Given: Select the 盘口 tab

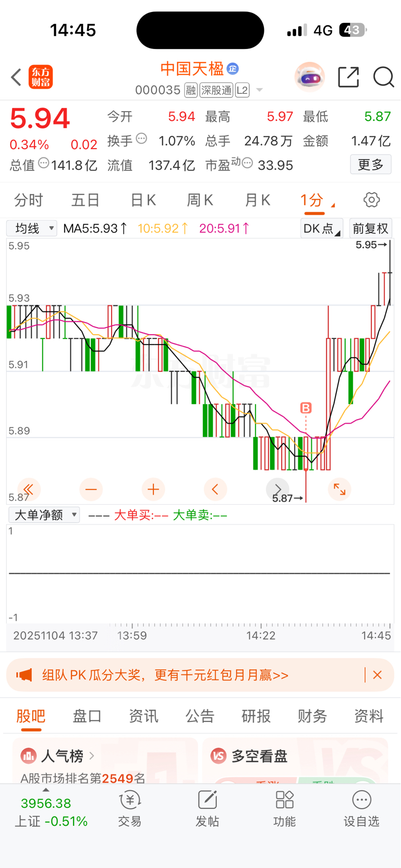Looking at the screenshot, I should coord(87,716).
